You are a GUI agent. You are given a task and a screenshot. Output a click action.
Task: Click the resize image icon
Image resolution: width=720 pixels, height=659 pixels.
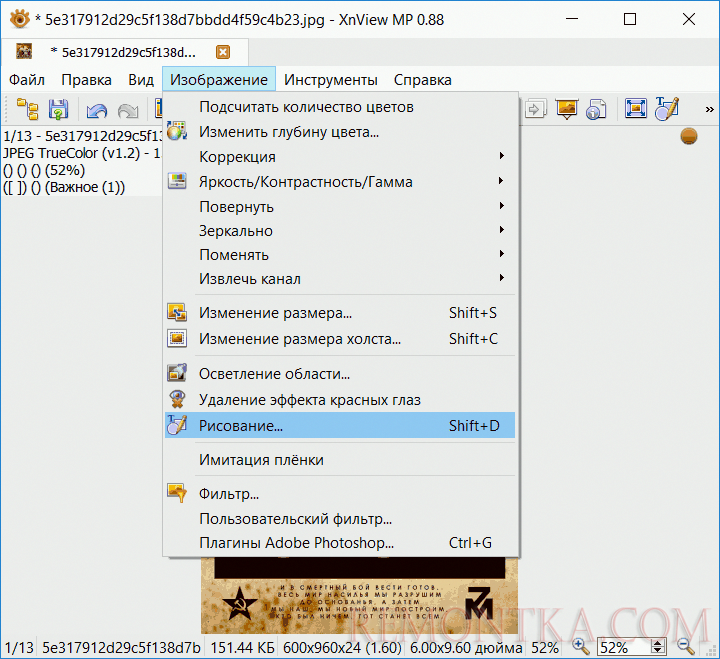click(x=177, y=312)
